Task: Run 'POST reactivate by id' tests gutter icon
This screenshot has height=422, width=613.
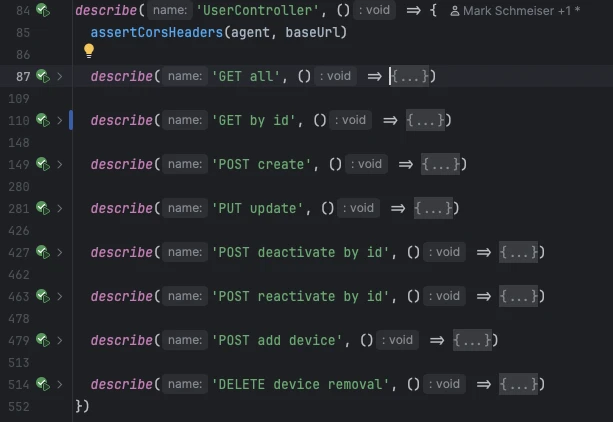Action: [x=43, y=296]
